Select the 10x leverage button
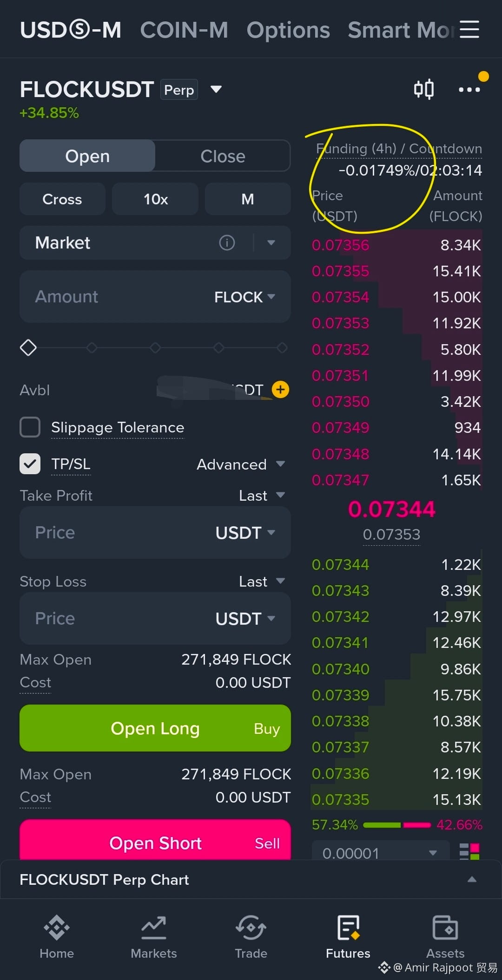Image resolution: width=502 pixels, height=980 pixels. (x=155, y=199)
